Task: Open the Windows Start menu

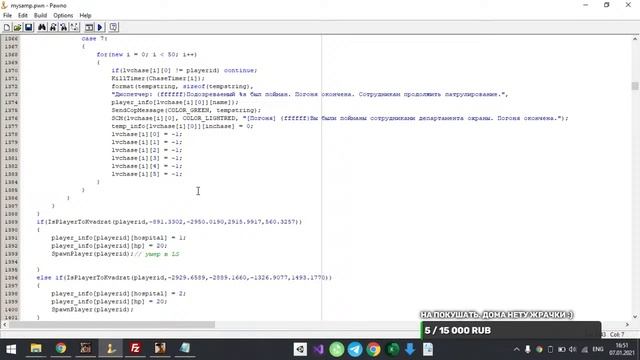Action: coord(11,349)
